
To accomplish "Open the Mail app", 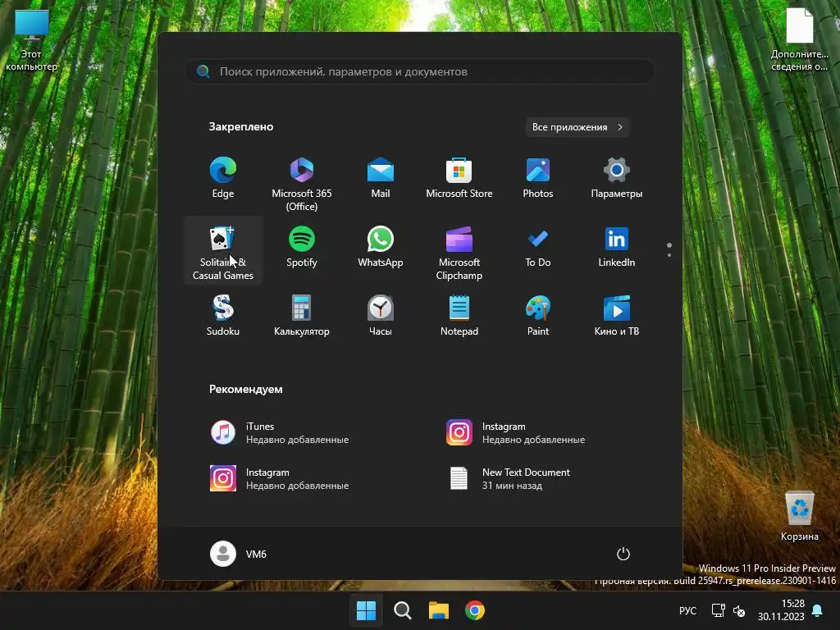I will (x=381, y=178).
